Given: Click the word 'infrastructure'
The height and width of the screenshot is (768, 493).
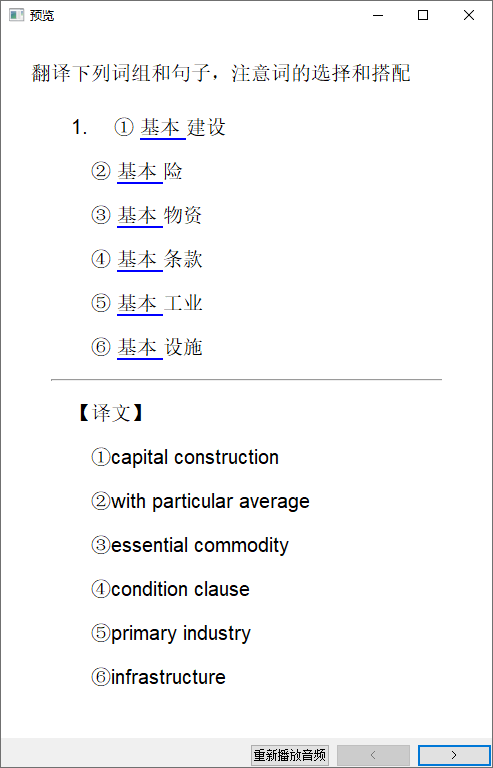Looking at the screenshot, I should pyautogui.click(x=168, y=677).
